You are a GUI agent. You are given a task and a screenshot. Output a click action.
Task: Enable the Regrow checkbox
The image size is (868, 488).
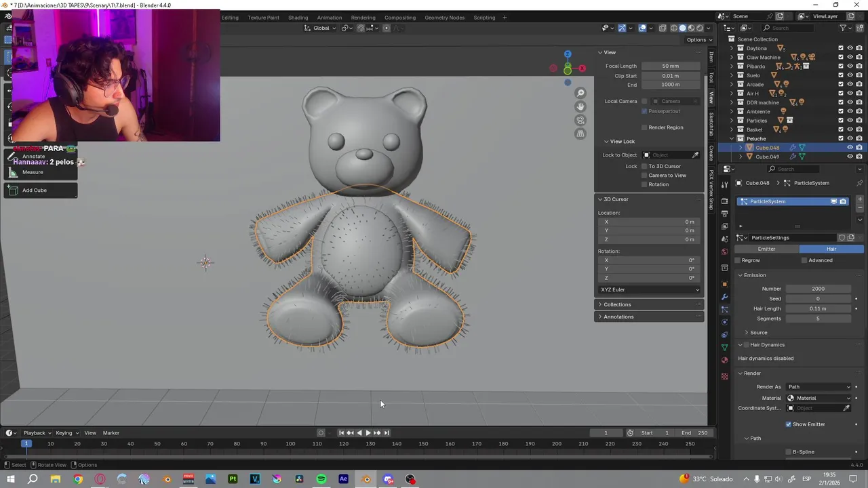[738, 260]
